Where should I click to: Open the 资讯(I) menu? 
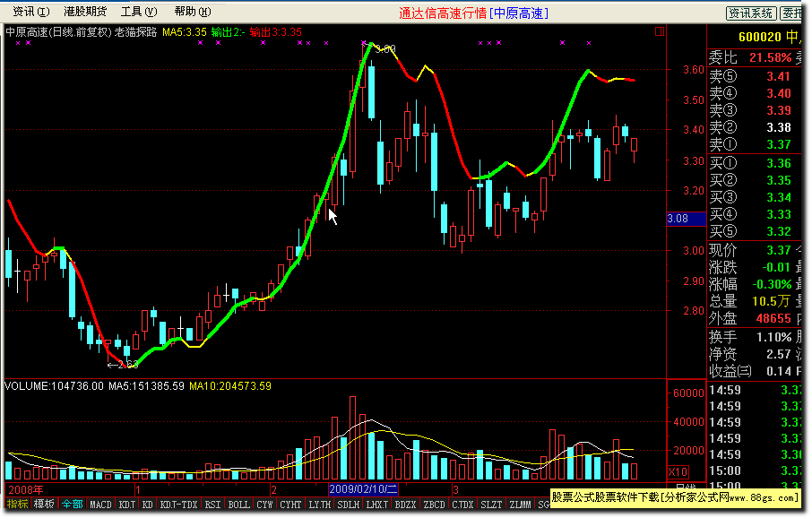tap(31, 12)
